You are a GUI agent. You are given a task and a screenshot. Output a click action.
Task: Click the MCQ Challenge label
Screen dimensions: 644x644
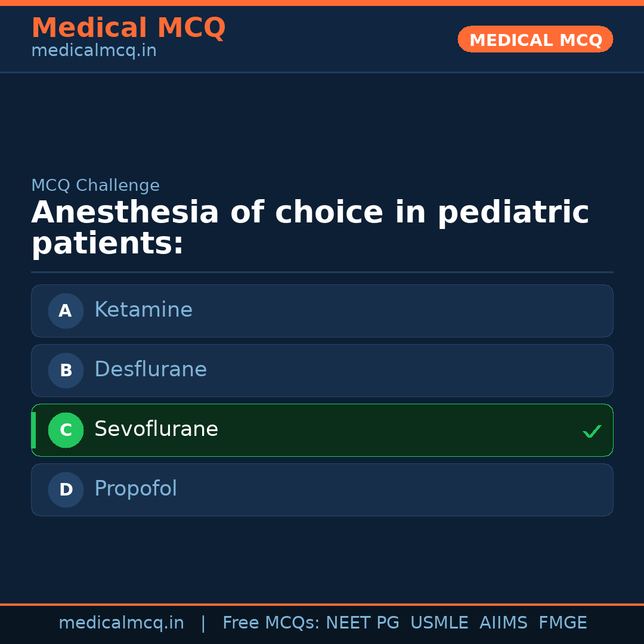point(95,185)
